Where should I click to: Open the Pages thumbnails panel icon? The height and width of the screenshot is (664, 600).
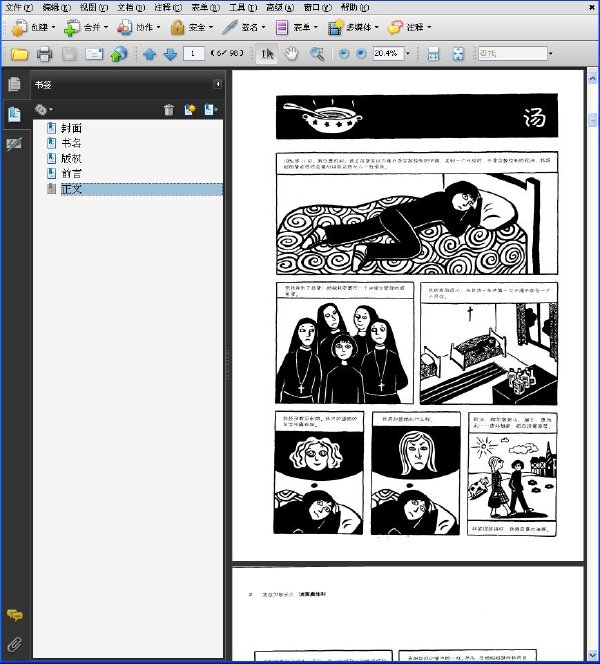tap(14, 84)
